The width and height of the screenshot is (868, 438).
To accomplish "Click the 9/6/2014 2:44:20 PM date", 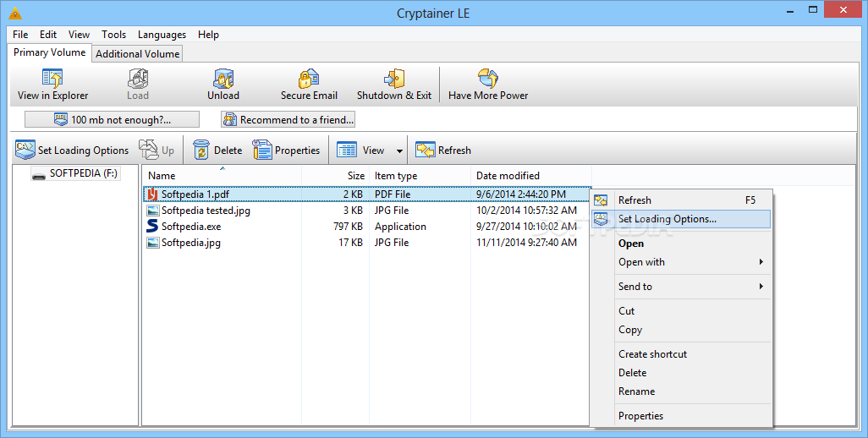I will [x=521, y=194].
